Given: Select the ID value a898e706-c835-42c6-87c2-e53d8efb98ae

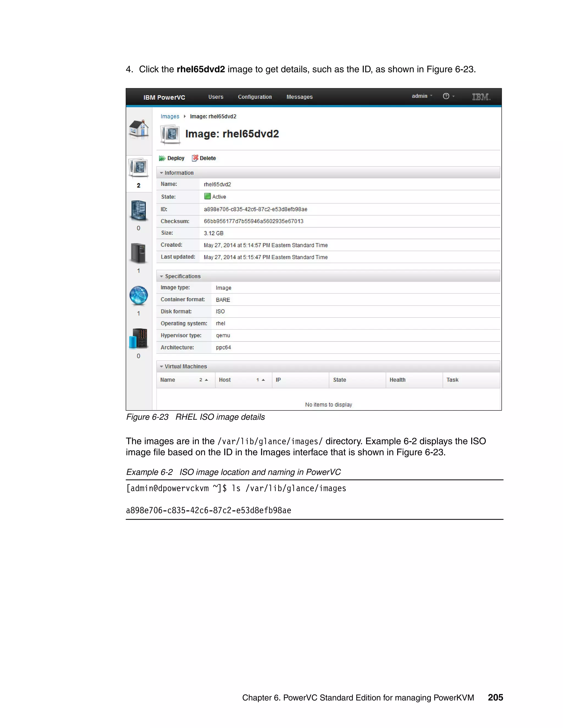Looking at the screenshot, I should coord(255,209).
